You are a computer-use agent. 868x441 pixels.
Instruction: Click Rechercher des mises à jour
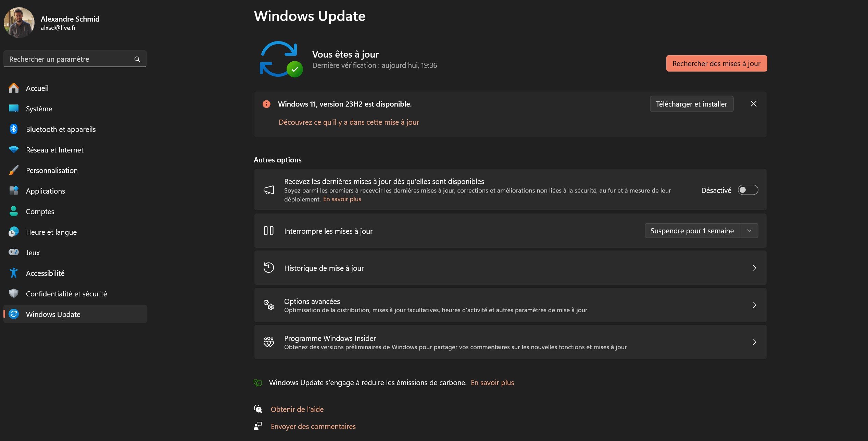coord(716,63)
